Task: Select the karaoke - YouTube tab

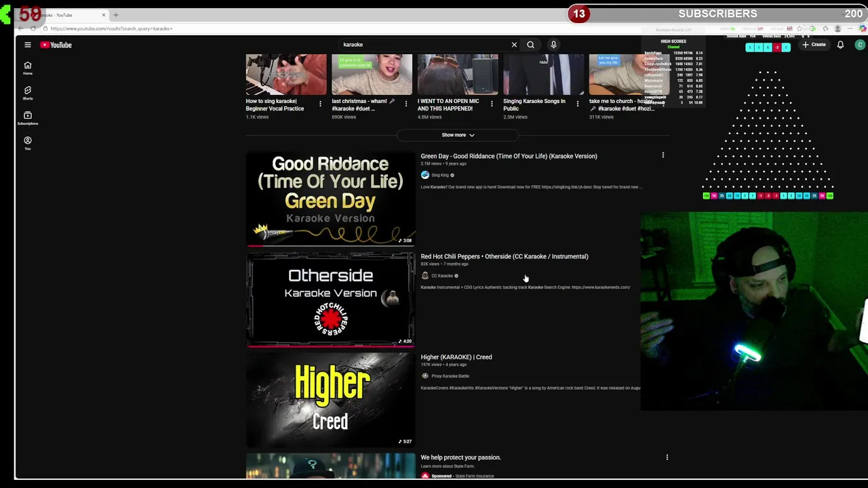Action: tap(64, 15)
